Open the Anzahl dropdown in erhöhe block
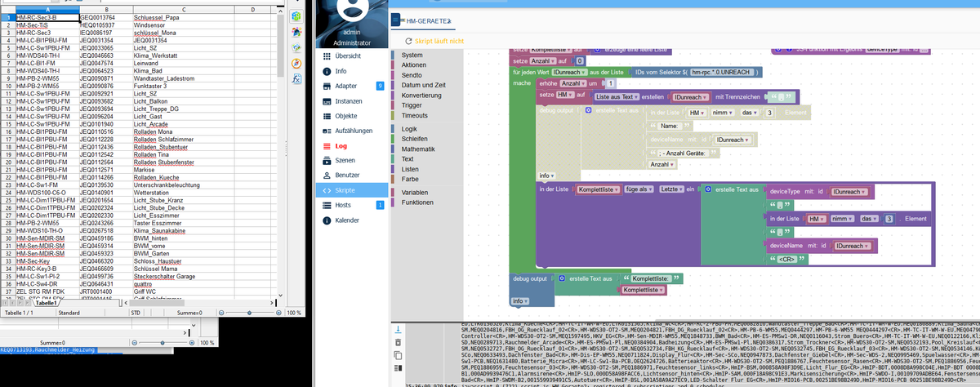980x387 pixels. click(x=573, y=83)
